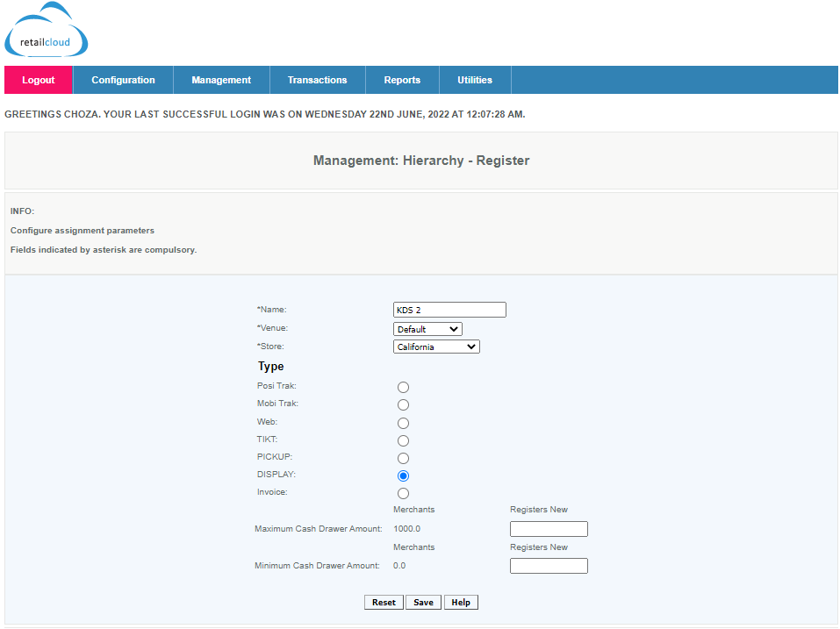
Task: Click the 'Fields indicated by asterisk are compulsory.' note
Action: [x=104, y=250]
